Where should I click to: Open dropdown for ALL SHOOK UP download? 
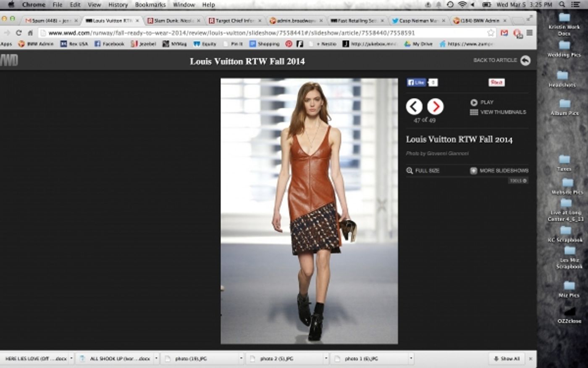[x=156, y=359]
